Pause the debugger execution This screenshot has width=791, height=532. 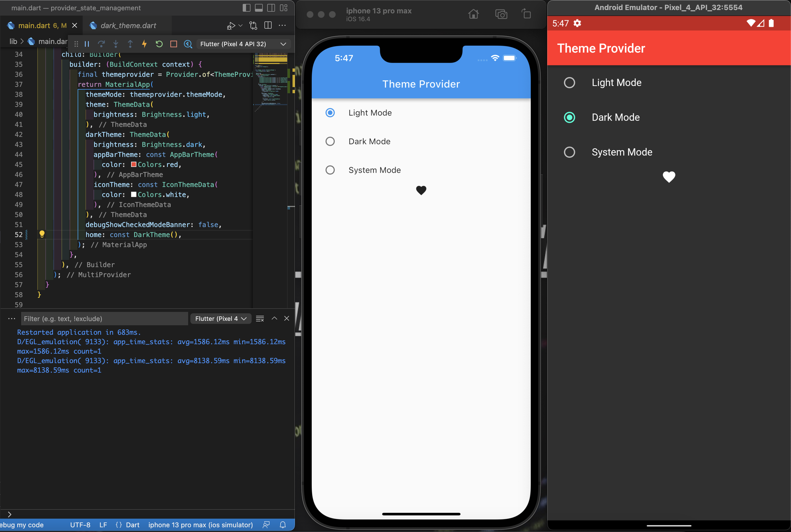87,44
